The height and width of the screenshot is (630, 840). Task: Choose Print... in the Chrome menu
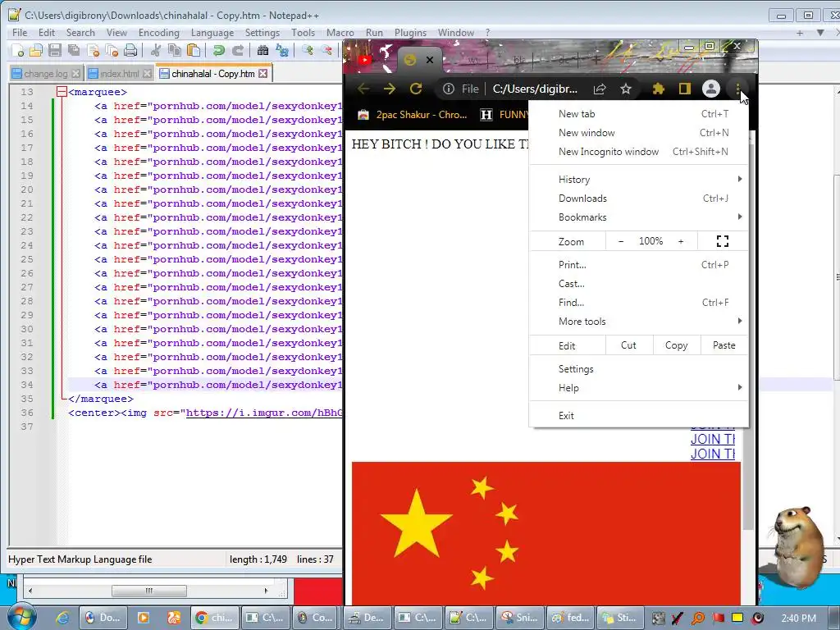coord(638,265)
